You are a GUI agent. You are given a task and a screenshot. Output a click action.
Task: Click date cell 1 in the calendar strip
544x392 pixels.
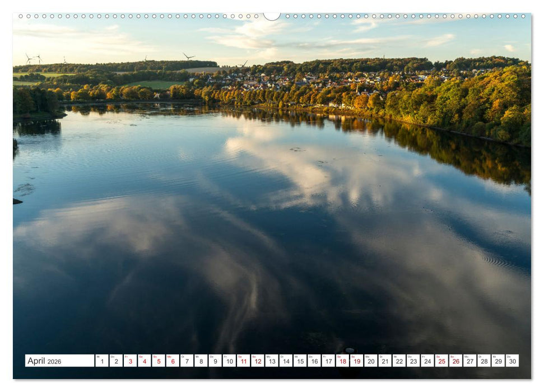(101, 362)
